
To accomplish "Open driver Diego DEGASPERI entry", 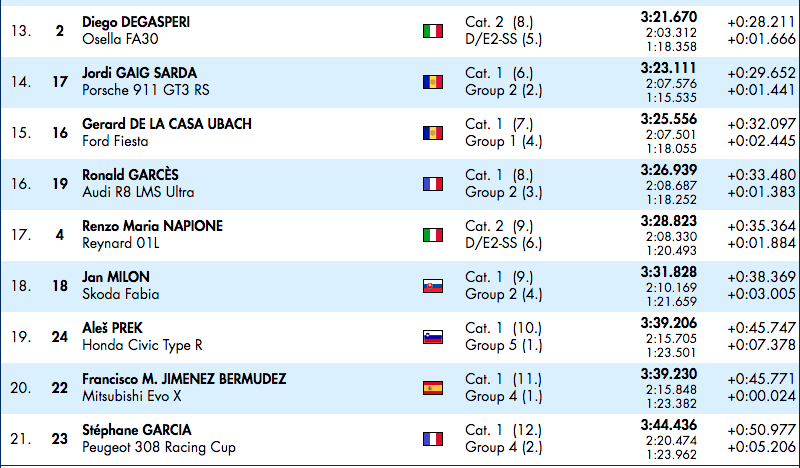I will (x=136, y=22).
